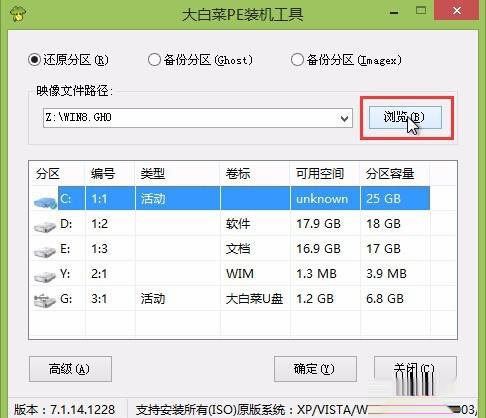486x418 pixels.
Task: Click the WIM volume label cell
Action: click(x=255, y=274)
